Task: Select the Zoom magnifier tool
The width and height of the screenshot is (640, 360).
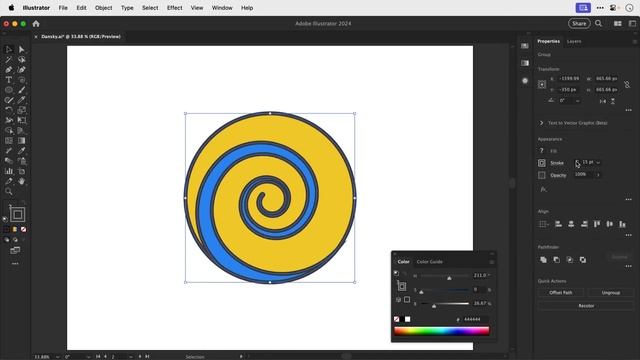Action: (x=9, y=191)
